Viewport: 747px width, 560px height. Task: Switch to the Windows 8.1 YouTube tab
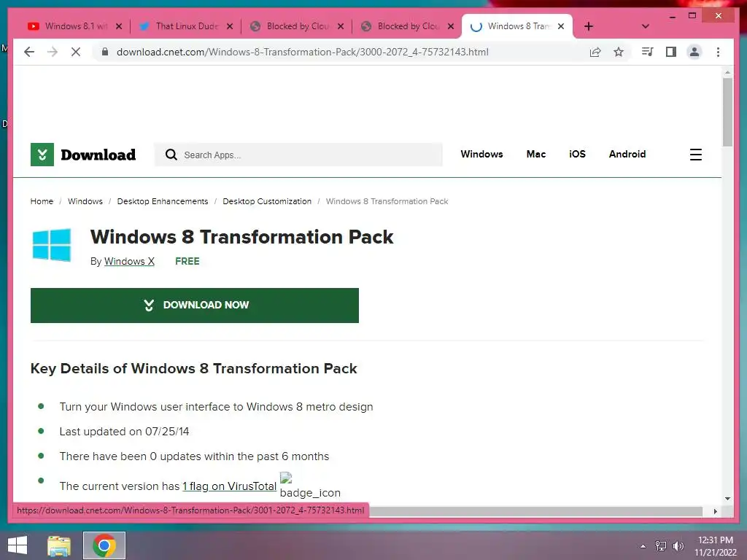point(73,26)
